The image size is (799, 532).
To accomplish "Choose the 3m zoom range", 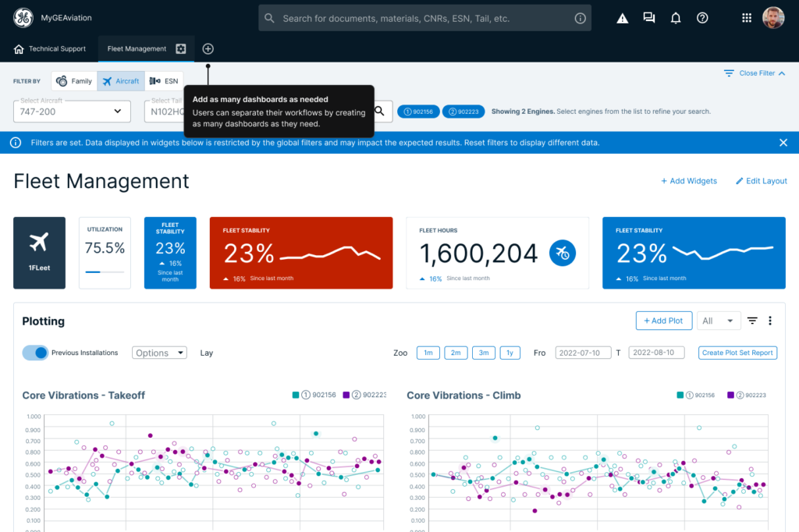I will coord(483,353).
